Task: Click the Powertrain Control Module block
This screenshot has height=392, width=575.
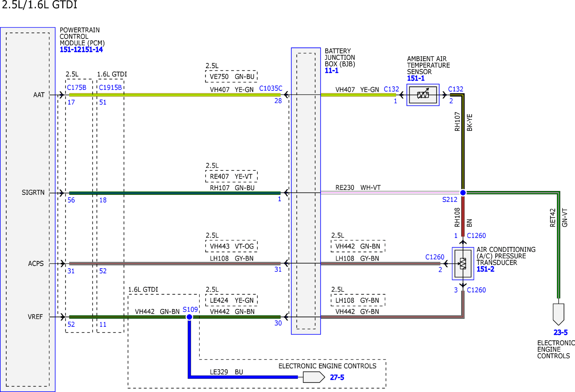Action: (28, 209)
